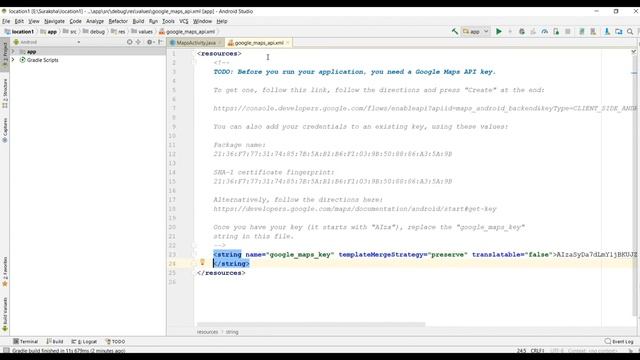The width and height of the screenshot is (640, 360).
Task: Switch to the MapsActivity.java tab
Action: click(196, 42)
